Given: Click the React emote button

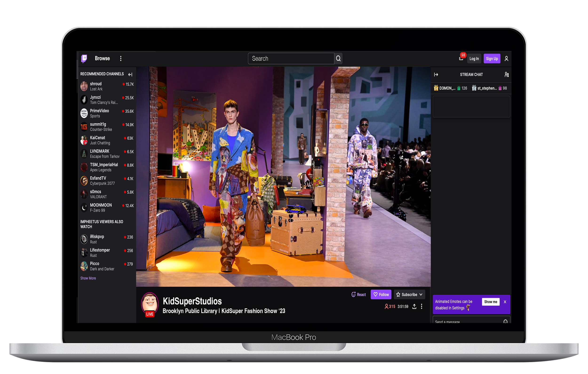Looking at the screenshot, I should [x=358, y=294].
